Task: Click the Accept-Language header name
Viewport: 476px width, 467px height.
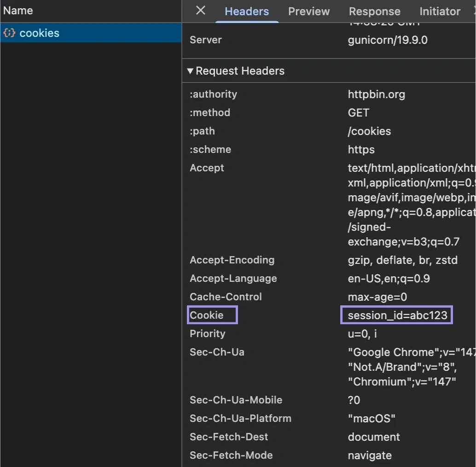Action: pyautogui.click(x=233, y=279)
